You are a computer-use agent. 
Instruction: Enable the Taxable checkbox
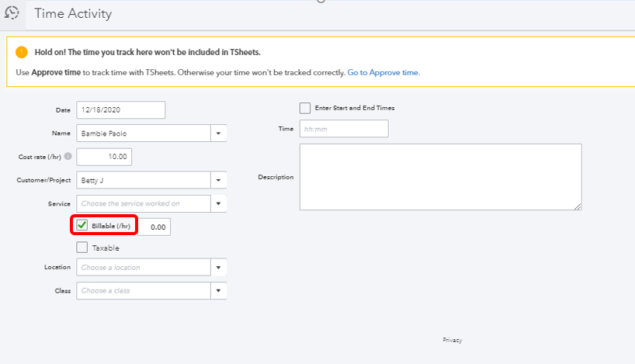click(82, 248)
